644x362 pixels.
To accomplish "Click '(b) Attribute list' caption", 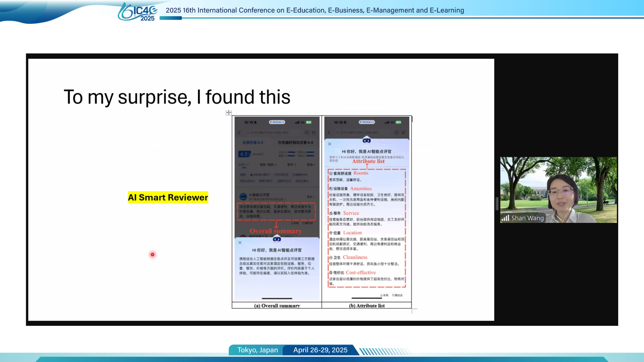I will [x=367, y=306].
